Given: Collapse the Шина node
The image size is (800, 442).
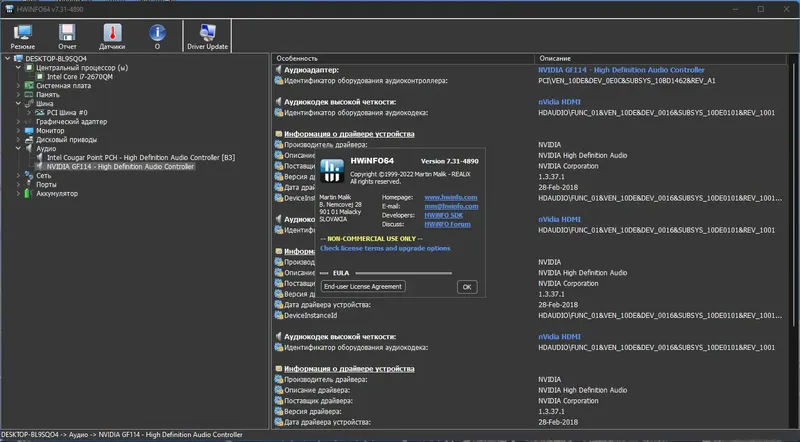Looking at the screenshot, I should coord(18,104).
